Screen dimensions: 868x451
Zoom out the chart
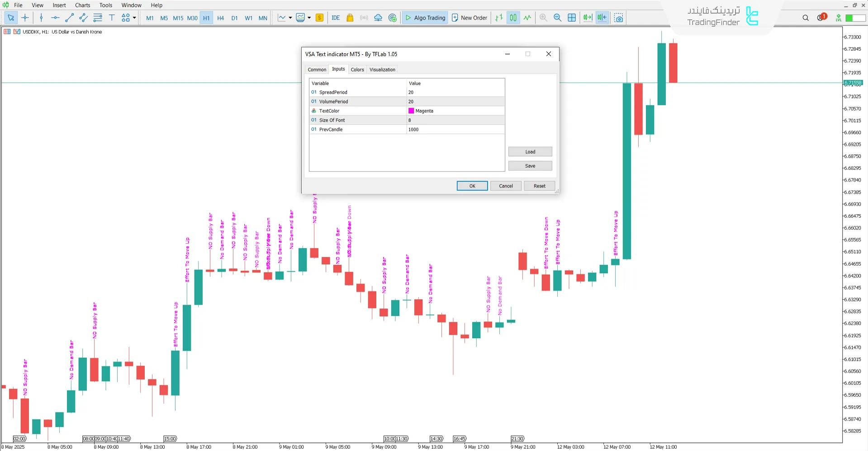coord(557,18)
